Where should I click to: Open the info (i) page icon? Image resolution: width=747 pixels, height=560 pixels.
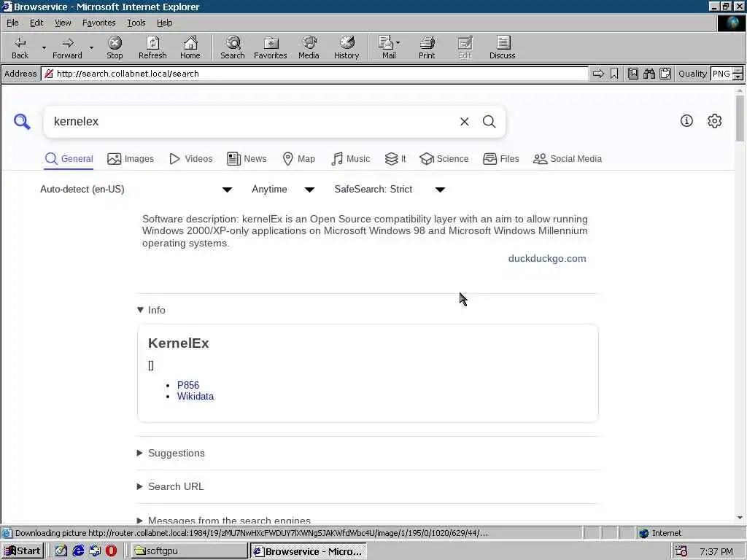[x=686, y=121]
